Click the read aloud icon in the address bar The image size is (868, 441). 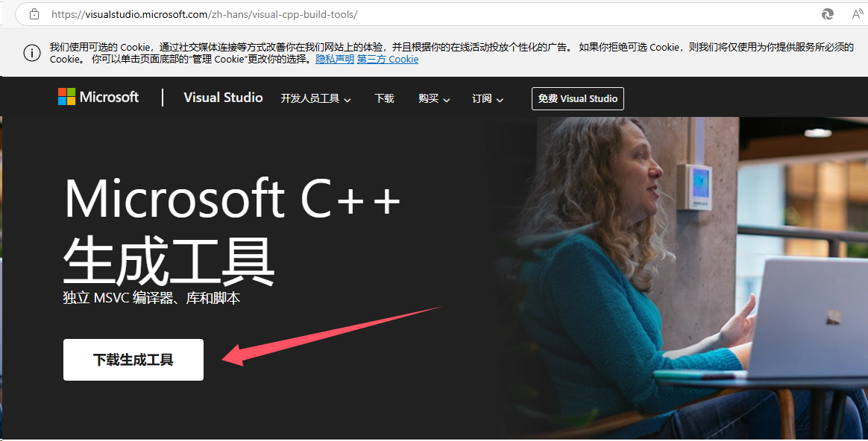[858, 14]
